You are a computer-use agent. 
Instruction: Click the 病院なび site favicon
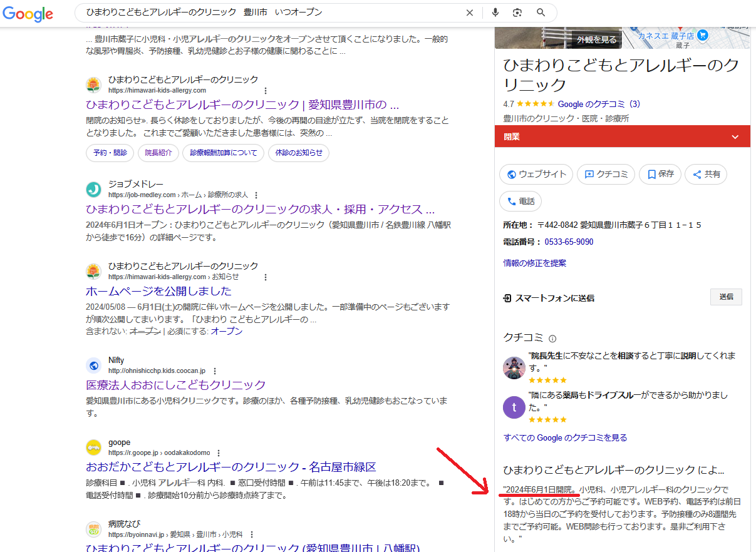[x=93, y=529]
